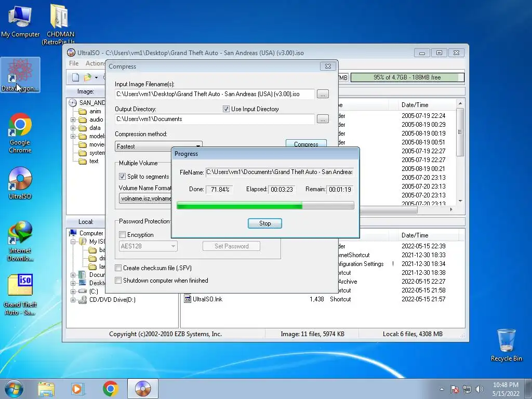Click the Compress button
532x399 pixels.
coord(306,143)
